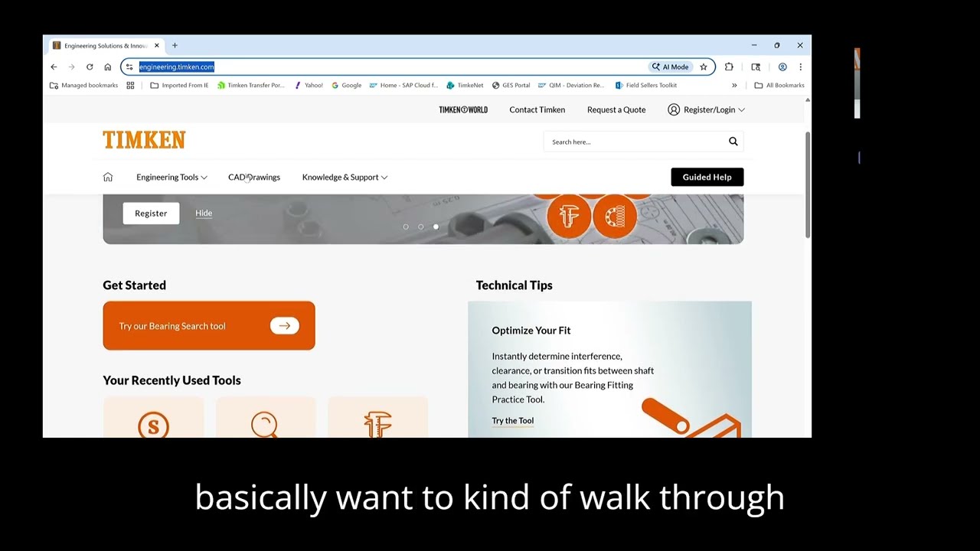
Task: Reload the page with refresh icon
Action: [x=90, y=67]
